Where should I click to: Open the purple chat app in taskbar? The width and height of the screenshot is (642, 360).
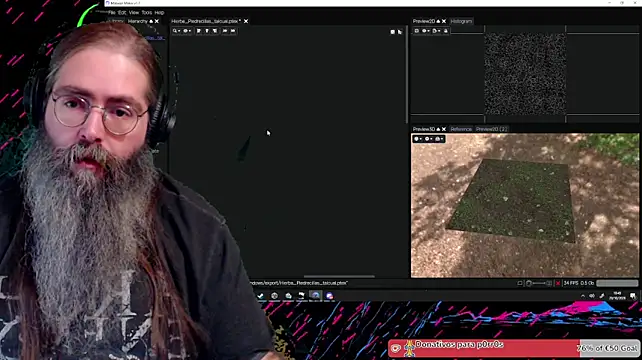click(x=330, y=296)
